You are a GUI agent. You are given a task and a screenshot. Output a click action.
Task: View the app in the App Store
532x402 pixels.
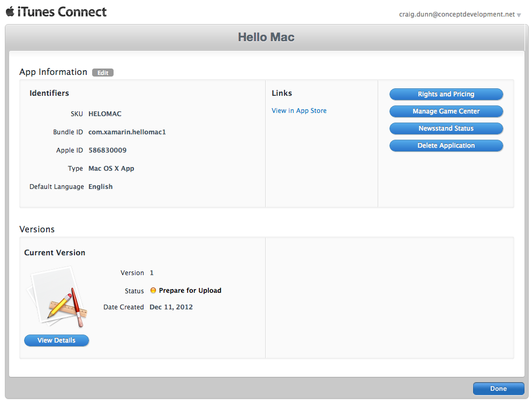pos(298,110)
